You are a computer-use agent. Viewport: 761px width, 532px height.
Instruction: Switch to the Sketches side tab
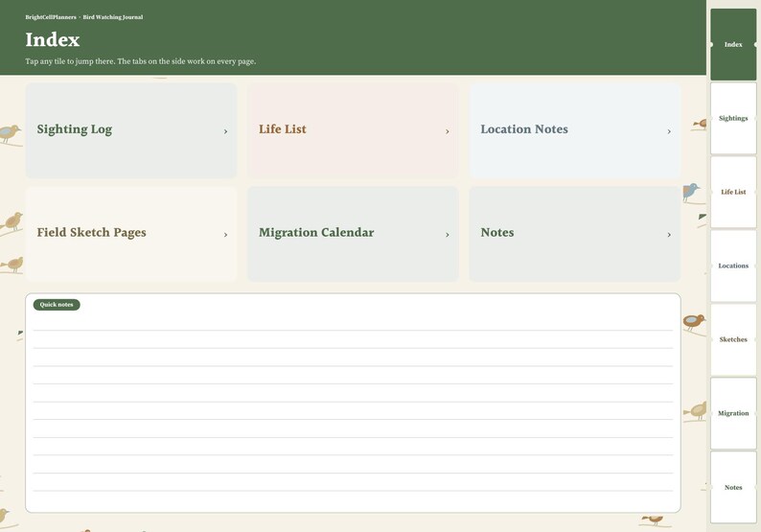733,339
